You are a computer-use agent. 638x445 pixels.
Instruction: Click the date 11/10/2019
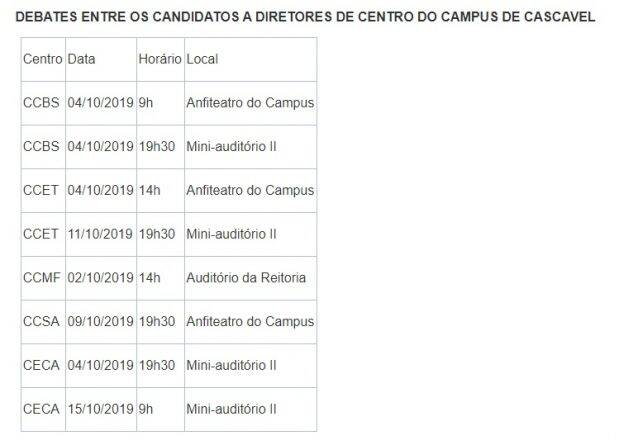point(100,234)
